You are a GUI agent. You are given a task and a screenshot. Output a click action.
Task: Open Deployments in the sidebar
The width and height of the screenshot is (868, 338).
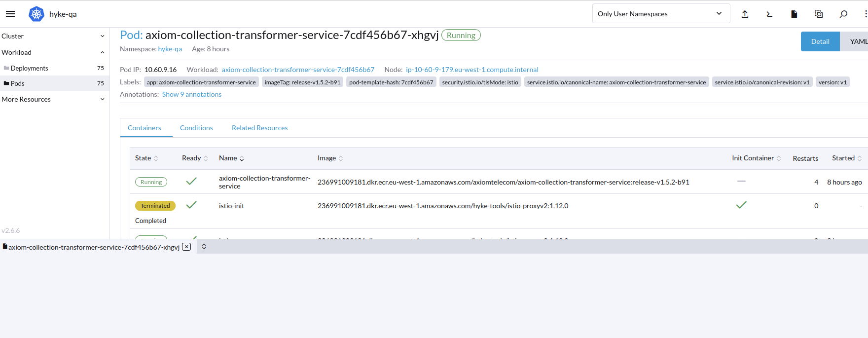54,68
